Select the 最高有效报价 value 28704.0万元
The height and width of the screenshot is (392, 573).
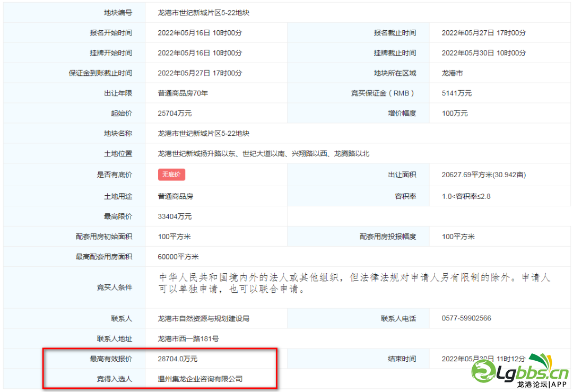pos(178,359)
